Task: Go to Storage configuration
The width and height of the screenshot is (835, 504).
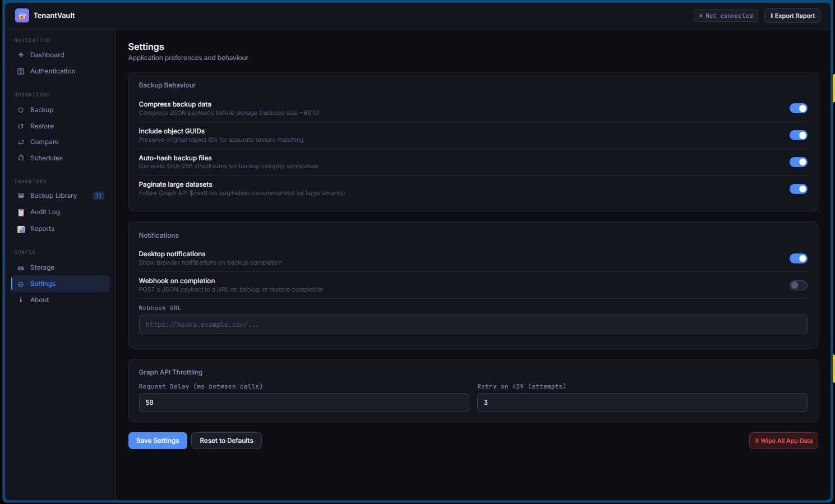Action: point(60,267)
